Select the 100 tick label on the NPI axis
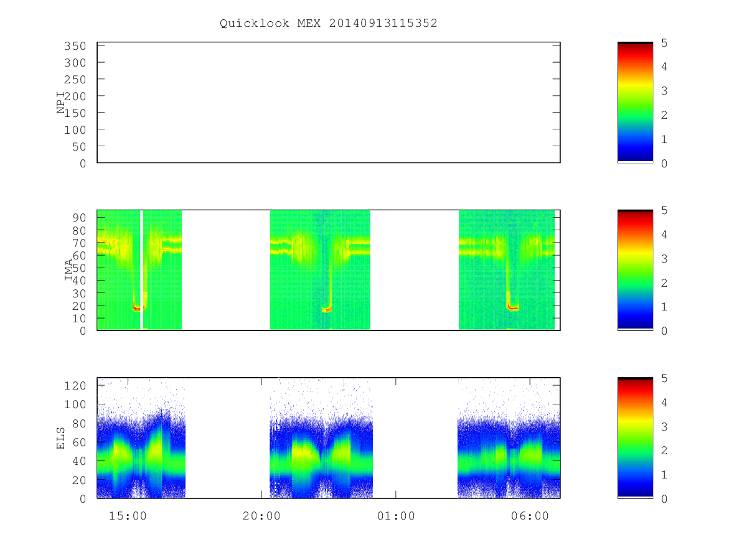This screenshot has width=747, height=560. coord(75,130)
